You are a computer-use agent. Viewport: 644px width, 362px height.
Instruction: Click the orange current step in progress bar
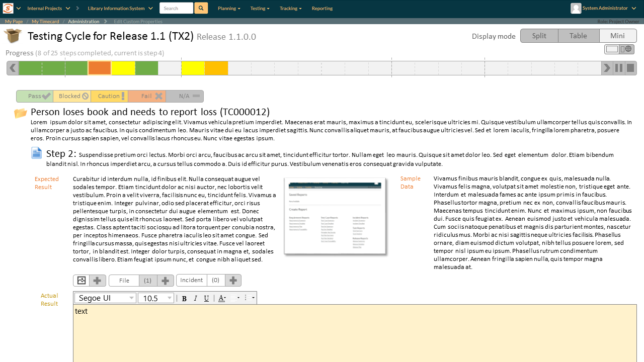click(x=100, y=68)
